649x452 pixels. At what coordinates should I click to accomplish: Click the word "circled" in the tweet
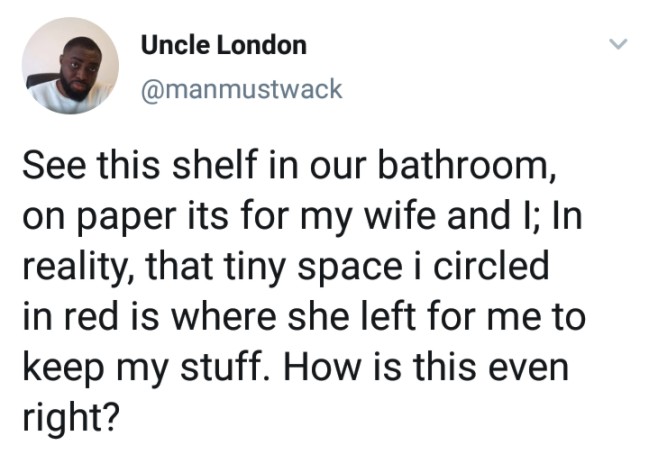[x=491, y=266]
